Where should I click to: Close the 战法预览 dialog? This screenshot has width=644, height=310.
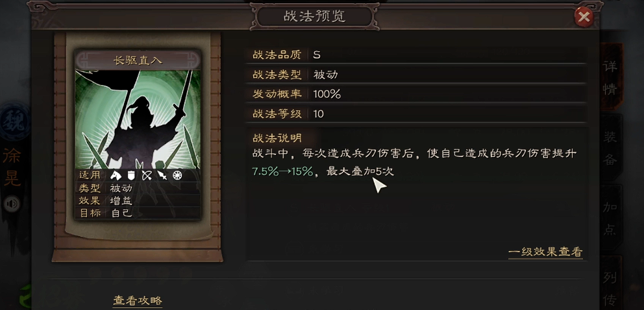click(584, 18)
